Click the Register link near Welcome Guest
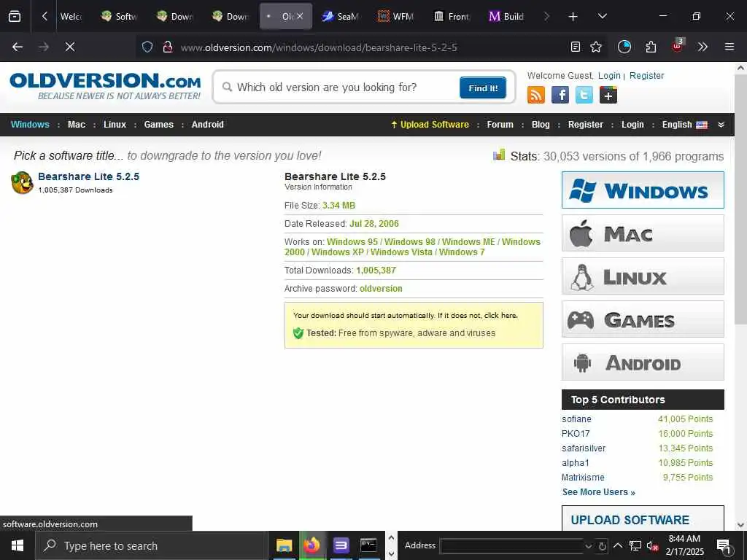The height and width of the screenshot is (560, 747). [646, 76]
